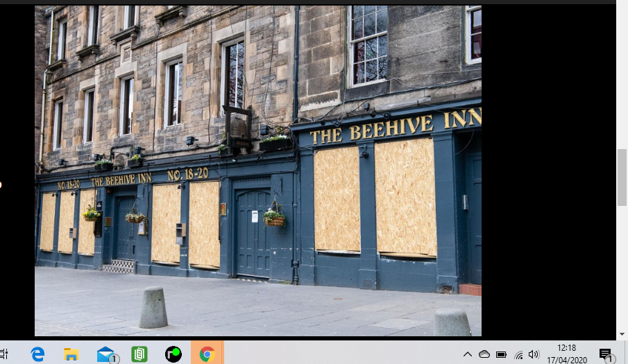
Task: Open the OneDrive cloud tray icon
Action: point(484,354)
